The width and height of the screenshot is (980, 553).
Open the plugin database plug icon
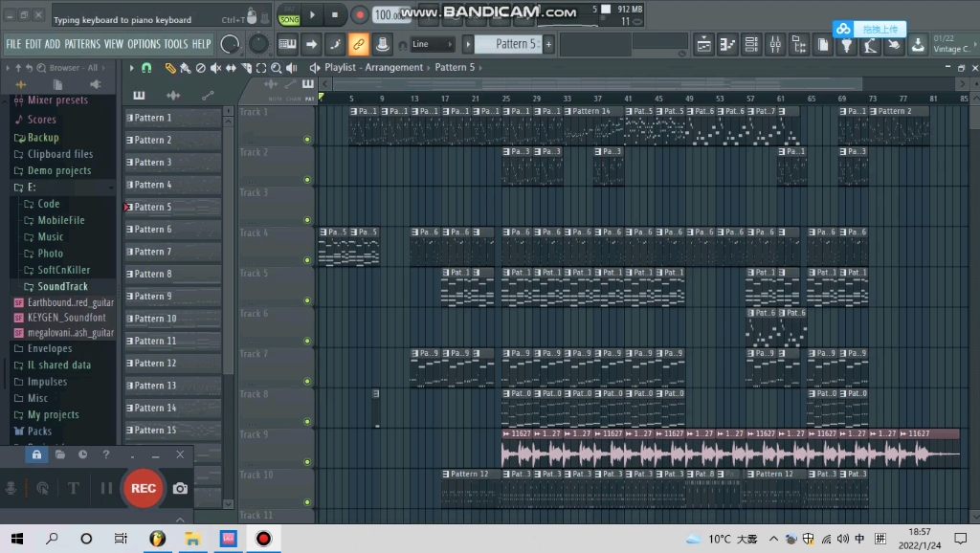point(846,44)
